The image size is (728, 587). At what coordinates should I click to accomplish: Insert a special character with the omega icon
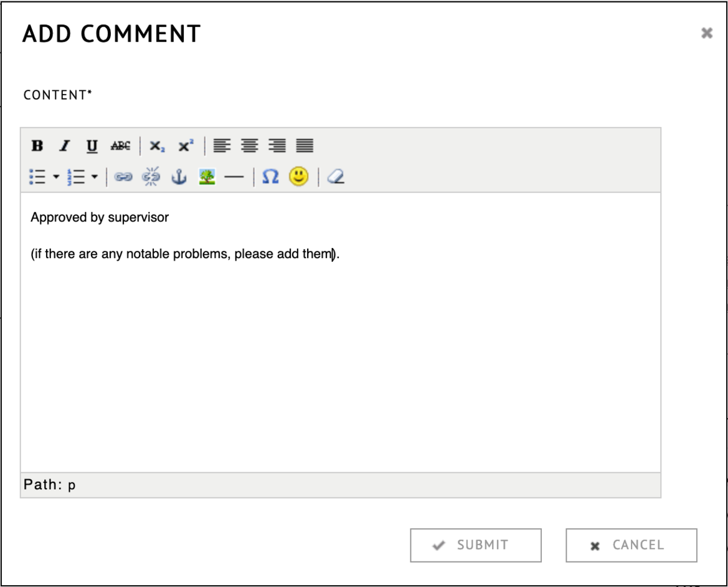tap(270, 178)
